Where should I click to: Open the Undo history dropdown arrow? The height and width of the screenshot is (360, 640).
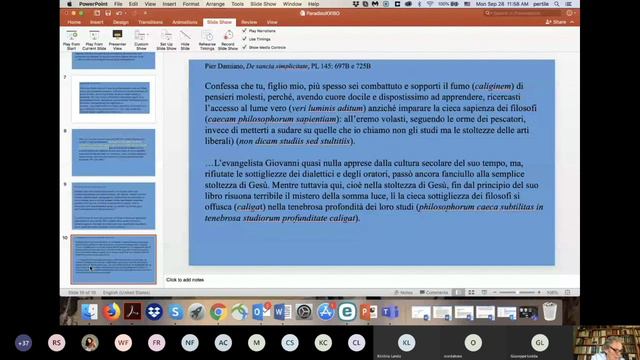pyautogui.click(x=125, y=13)
